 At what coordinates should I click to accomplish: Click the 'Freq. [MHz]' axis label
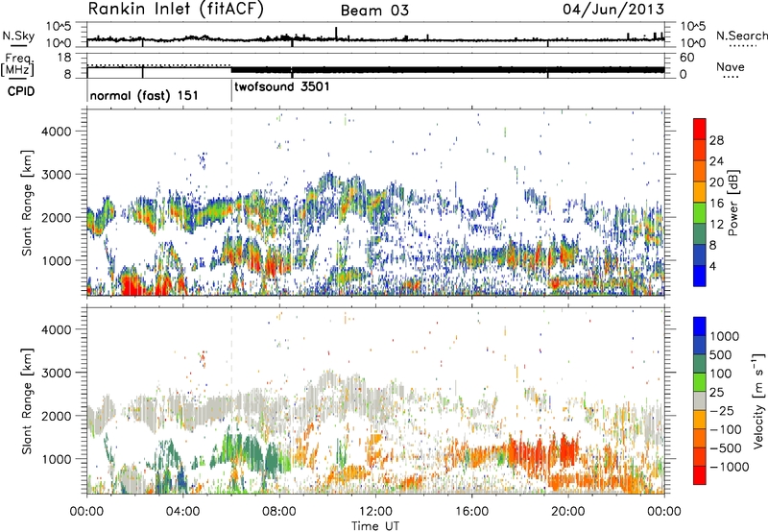pos(17,64)
